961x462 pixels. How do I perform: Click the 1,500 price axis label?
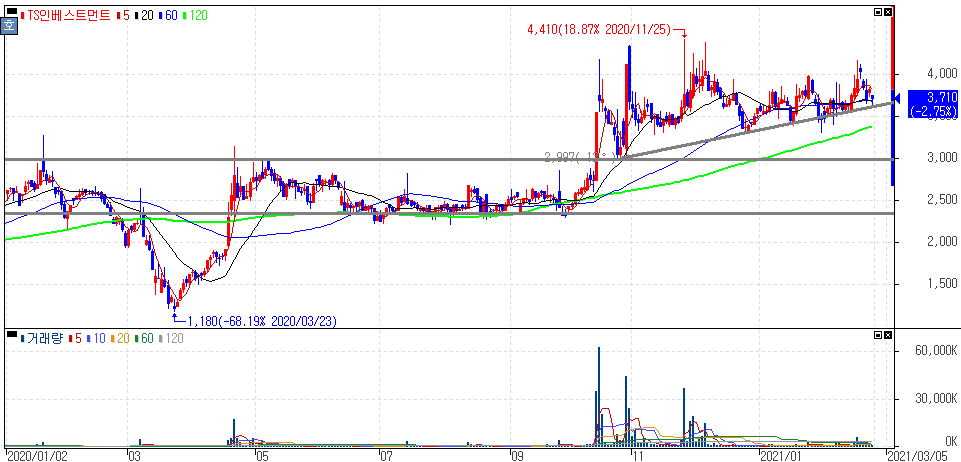pos(943,283)
